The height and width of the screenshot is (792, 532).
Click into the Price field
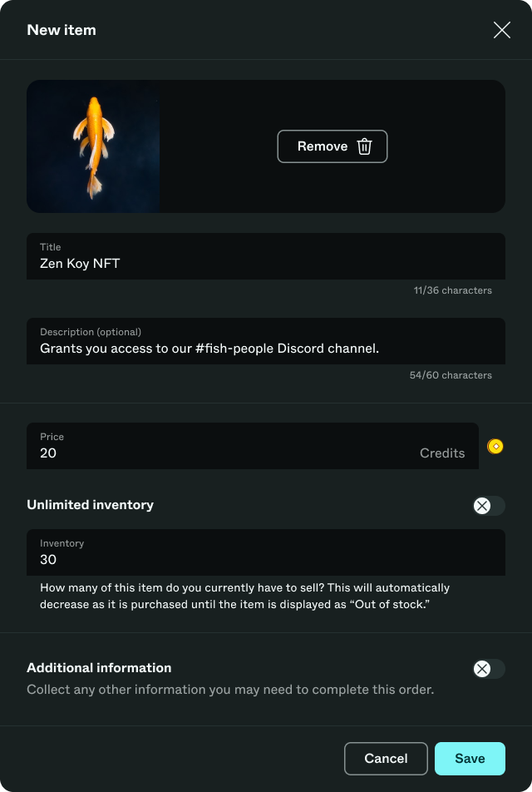pos(253,446)
